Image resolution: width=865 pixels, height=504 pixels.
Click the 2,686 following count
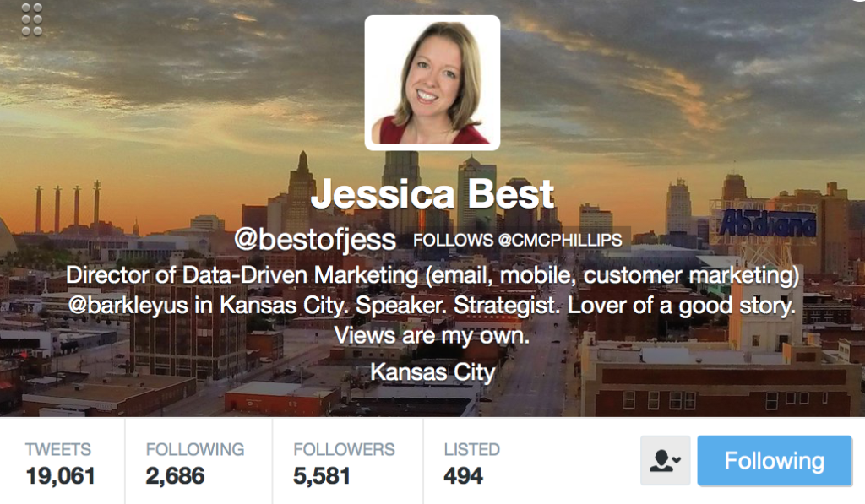[175, 476]
